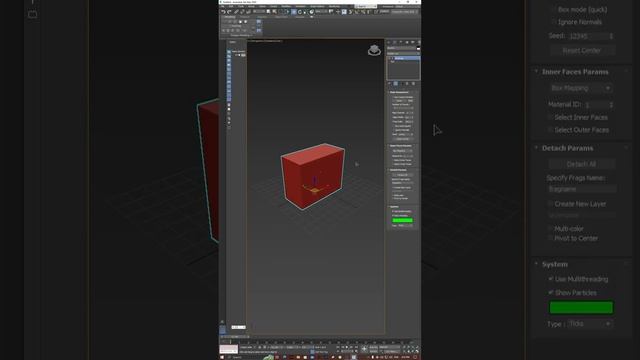Click Detach All button in enlarged panel

[x=582, y=164]
